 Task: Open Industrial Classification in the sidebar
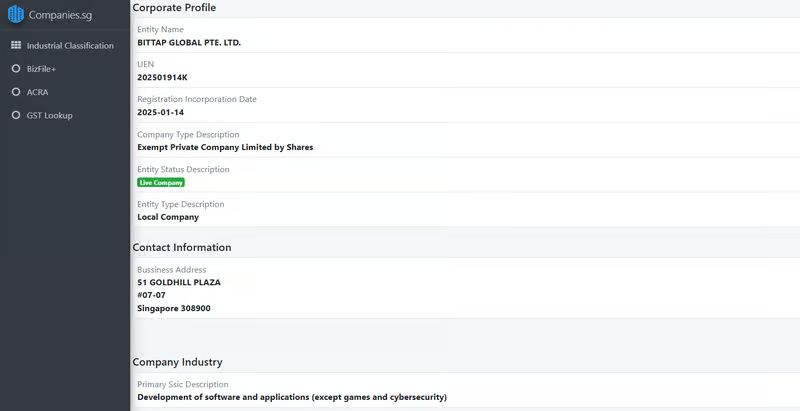coord(70,46)
